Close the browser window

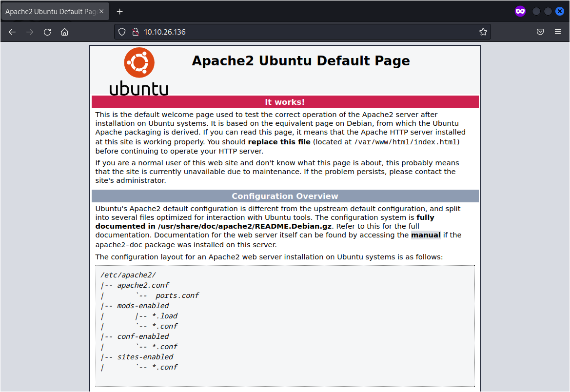(560, 11)
